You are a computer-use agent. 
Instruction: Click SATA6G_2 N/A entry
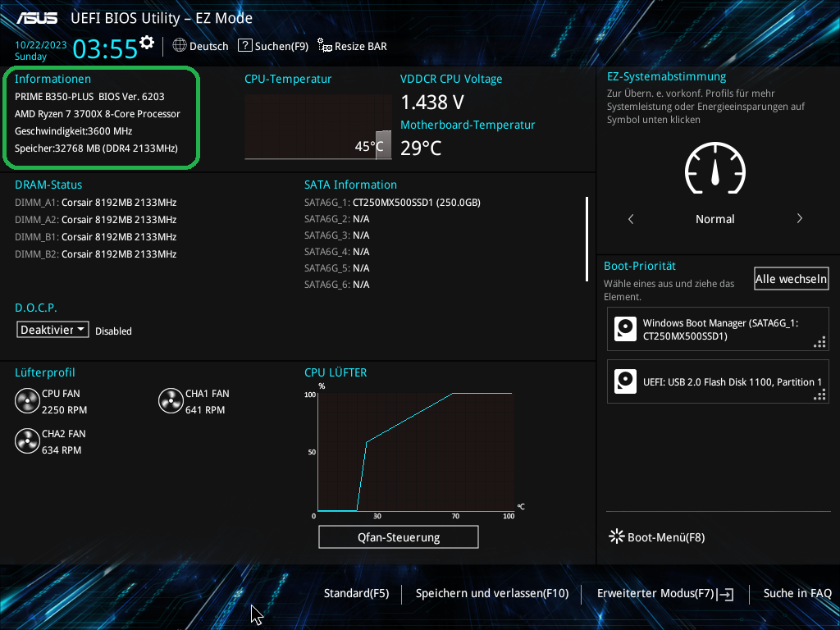point(337,218)
